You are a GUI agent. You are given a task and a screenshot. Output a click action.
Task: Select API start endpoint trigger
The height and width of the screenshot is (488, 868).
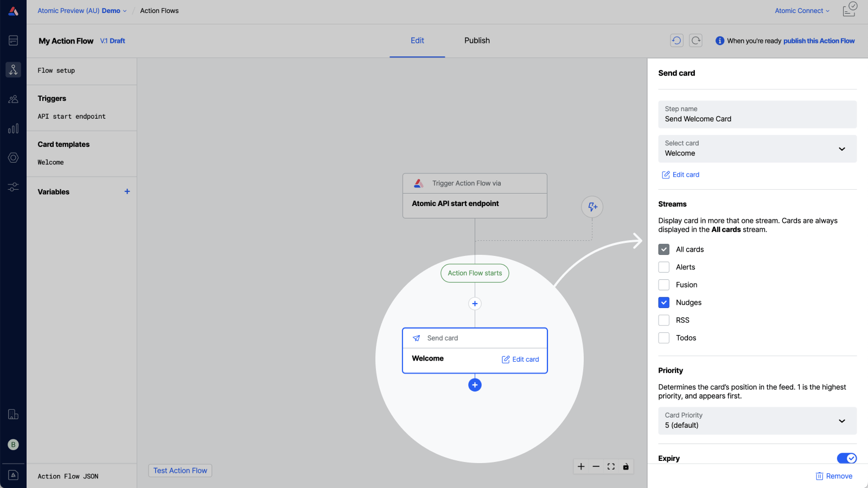pyautogui.click(x=72, y=117)
